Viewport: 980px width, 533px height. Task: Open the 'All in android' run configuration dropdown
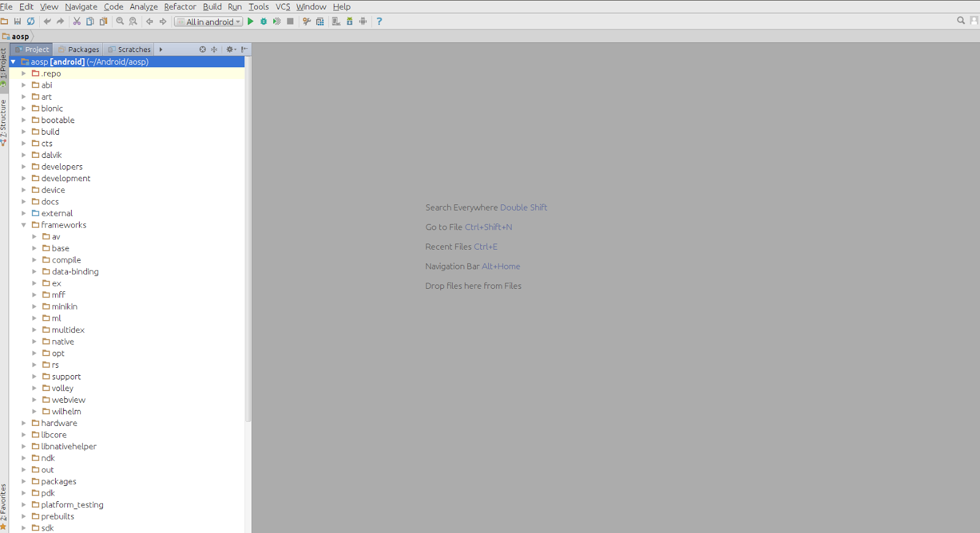coord(209,21)
